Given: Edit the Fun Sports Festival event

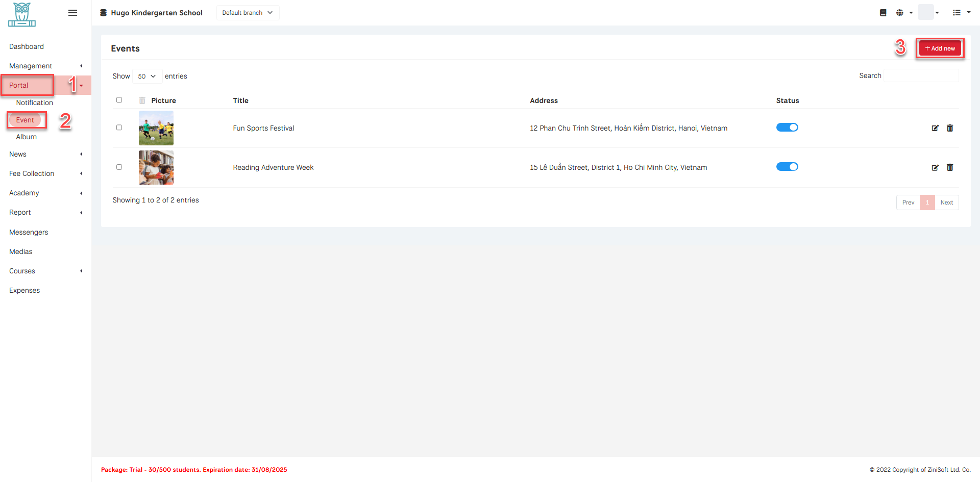Looking at the screenshot, I should point(935,128).
